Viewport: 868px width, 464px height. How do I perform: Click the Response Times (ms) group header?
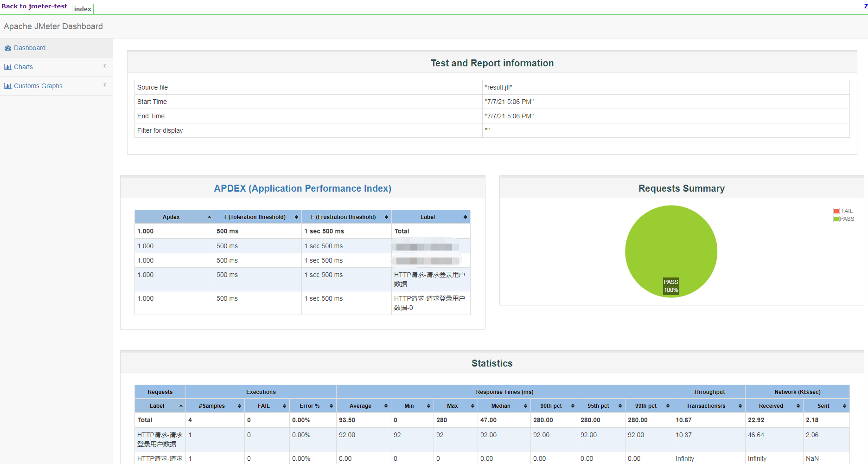coord(504,392)
